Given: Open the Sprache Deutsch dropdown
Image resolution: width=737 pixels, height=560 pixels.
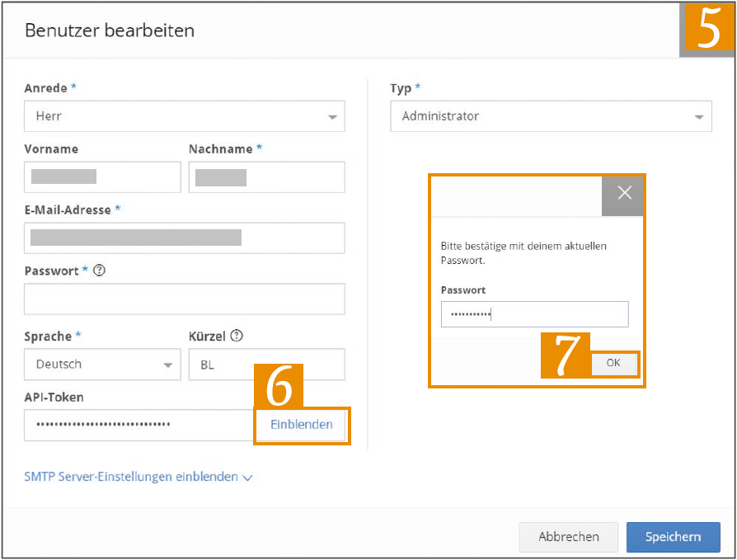Looking at the screenshot, I should coord(102,365).
